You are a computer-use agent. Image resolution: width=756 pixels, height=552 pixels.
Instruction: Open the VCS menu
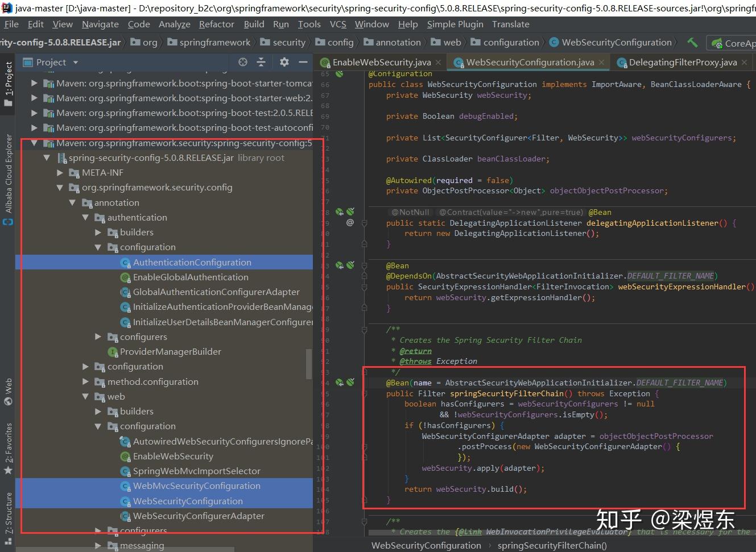338,24
